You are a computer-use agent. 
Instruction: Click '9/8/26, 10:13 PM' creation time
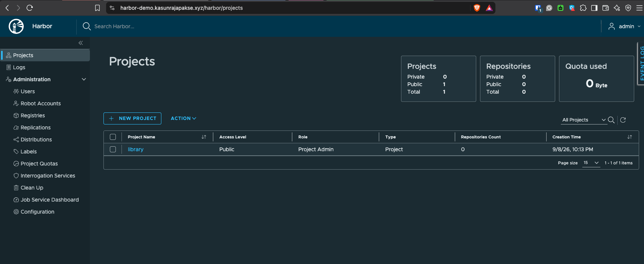pyautogui.click(x=573, y=149)
